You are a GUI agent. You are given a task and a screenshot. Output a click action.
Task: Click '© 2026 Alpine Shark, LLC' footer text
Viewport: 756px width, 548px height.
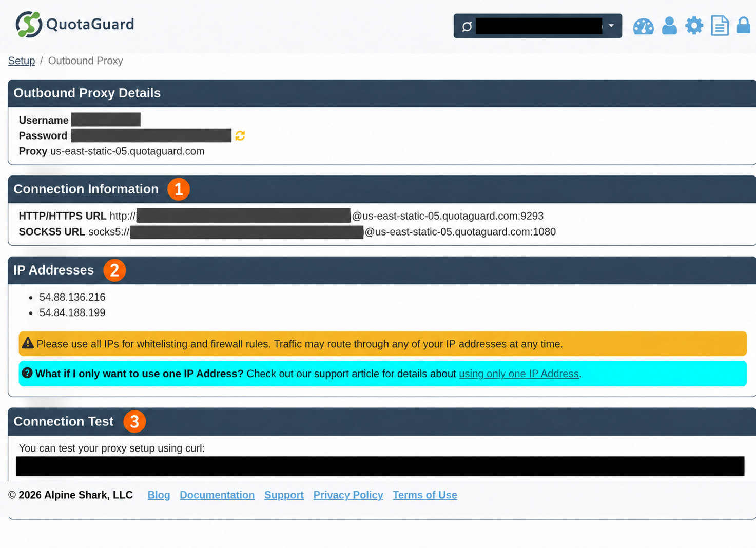[70, 495]
